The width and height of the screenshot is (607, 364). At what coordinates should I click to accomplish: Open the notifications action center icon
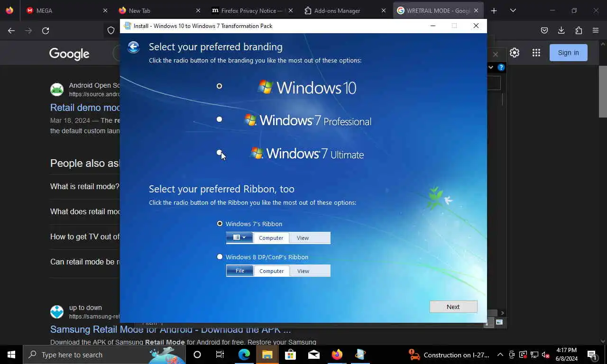coord(592,355)
